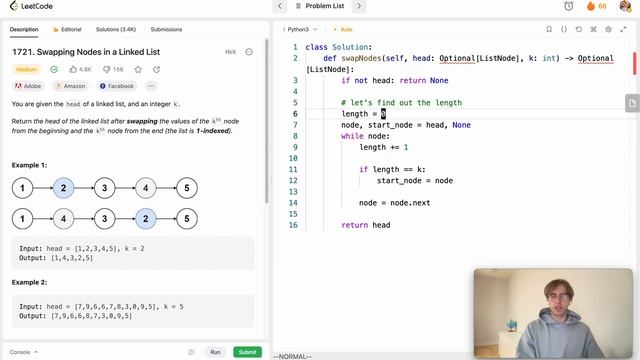Click the icon left of Run
The image size is (640, 360).
coord(191,352)
